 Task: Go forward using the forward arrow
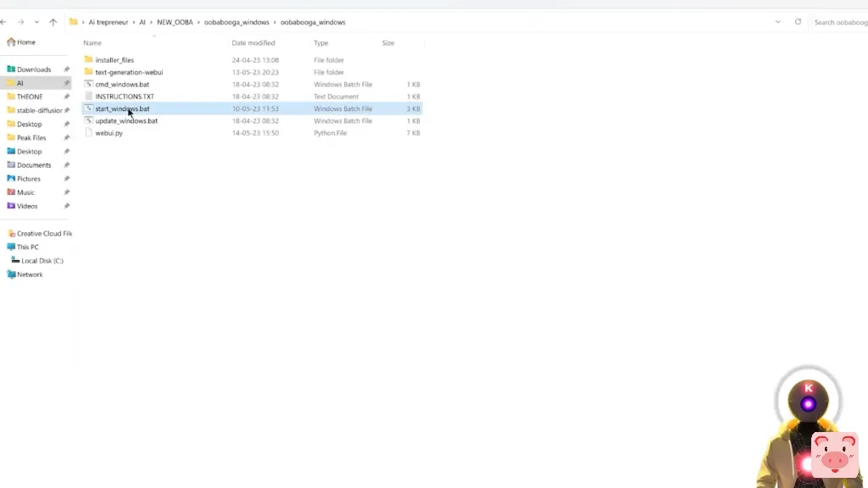coord(20,22)
